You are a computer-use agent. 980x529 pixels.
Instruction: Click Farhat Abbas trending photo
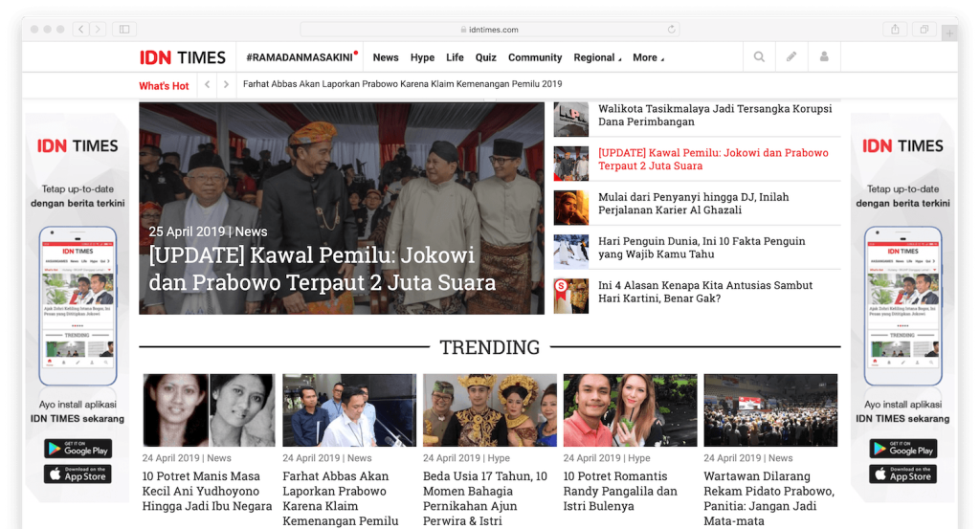click(x=348, y=409)
